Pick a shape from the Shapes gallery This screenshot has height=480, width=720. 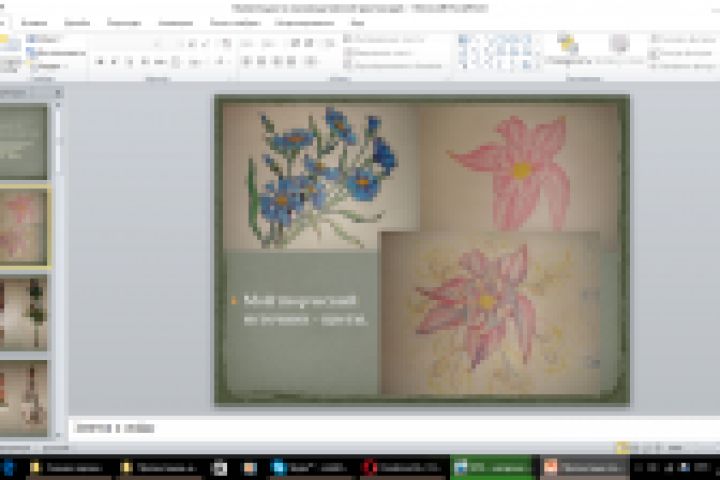point(496,52)
